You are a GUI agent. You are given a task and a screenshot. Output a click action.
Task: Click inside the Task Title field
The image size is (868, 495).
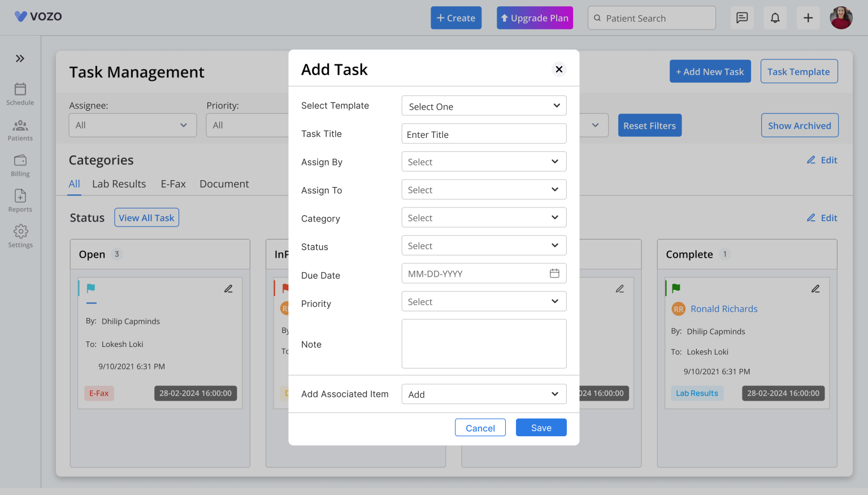pos(484,133)
